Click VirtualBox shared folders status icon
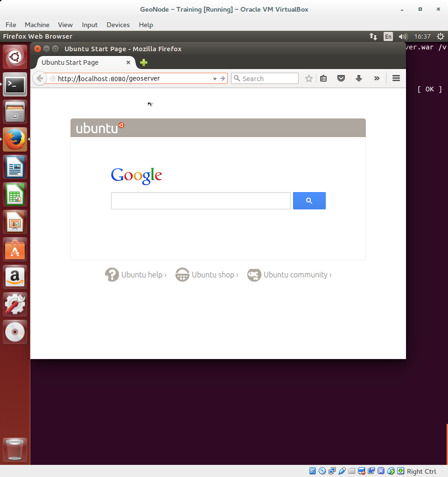This screenshot has width=448, height=477. (x=352, y=471)
